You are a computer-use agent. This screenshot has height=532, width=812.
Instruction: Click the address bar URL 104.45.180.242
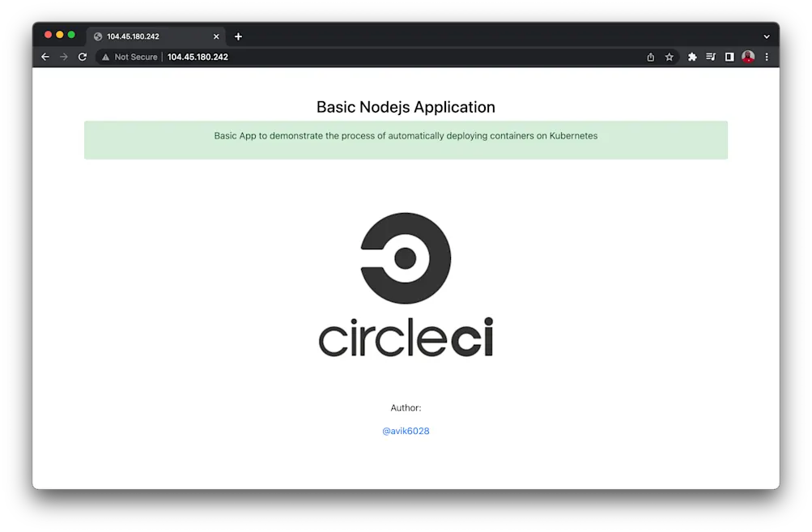point(198,57)
